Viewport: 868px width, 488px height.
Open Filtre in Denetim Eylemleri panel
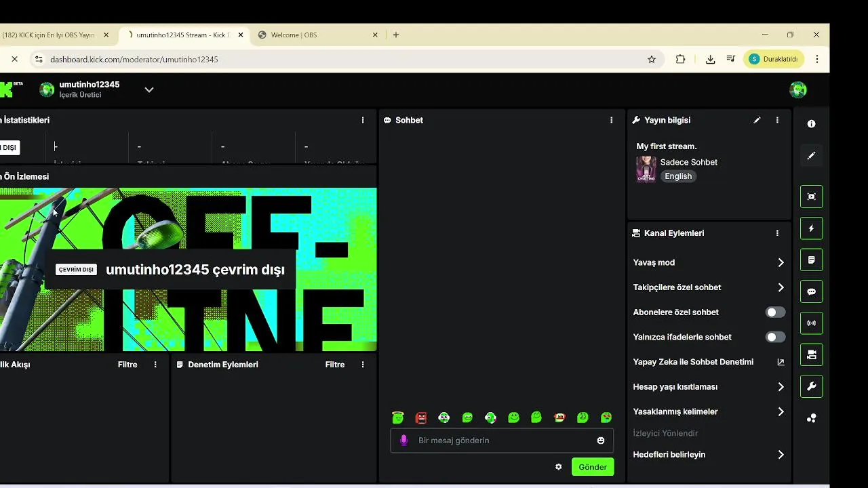pyautogui.click(x=335, y=365)
